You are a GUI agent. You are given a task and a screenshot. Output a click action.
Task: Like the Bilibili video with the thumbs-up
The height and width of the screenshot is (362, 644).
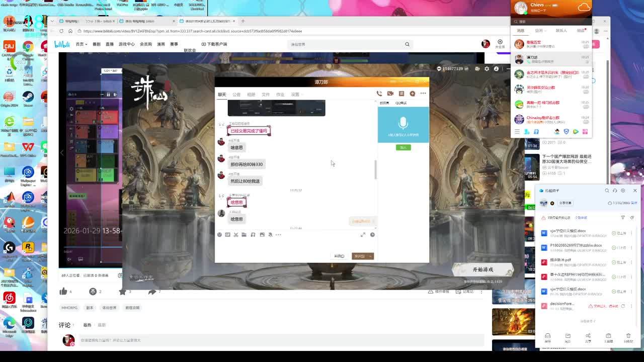63,291
